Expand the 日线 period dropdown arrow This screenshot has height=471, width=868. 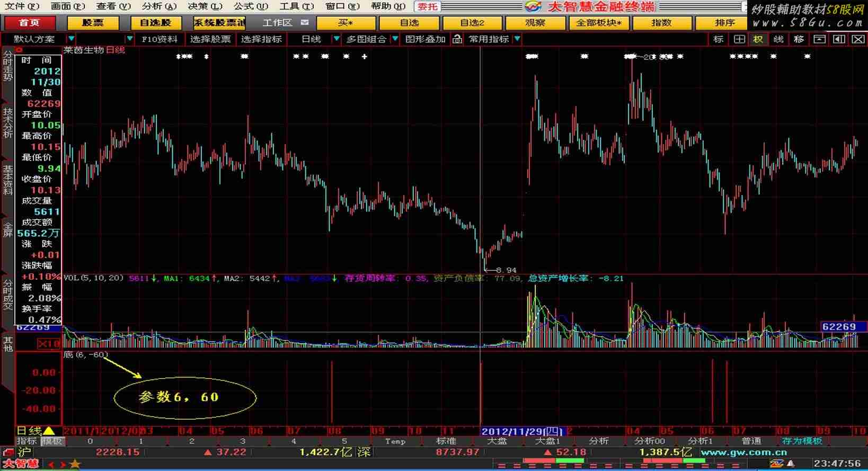(x=336, y=39)
